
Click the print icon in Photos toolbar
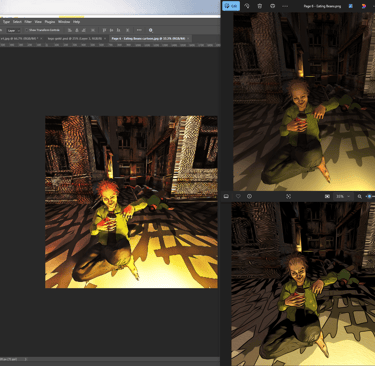pyautogui.click(x=272, y=6)
